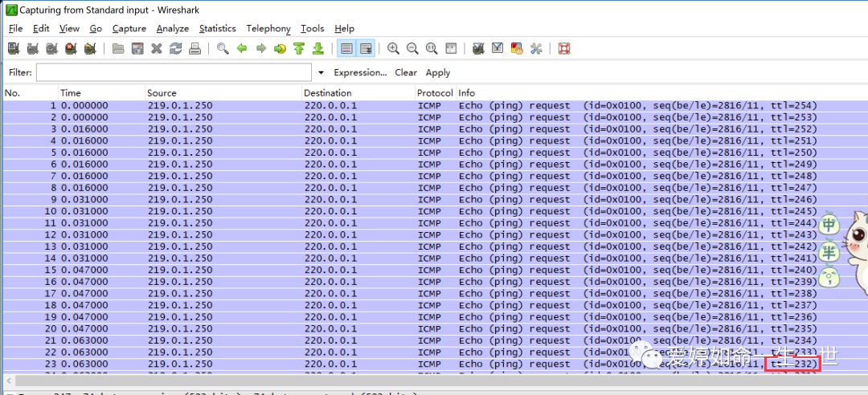
Task: Go forward in packet history
Action: point(261,49)
